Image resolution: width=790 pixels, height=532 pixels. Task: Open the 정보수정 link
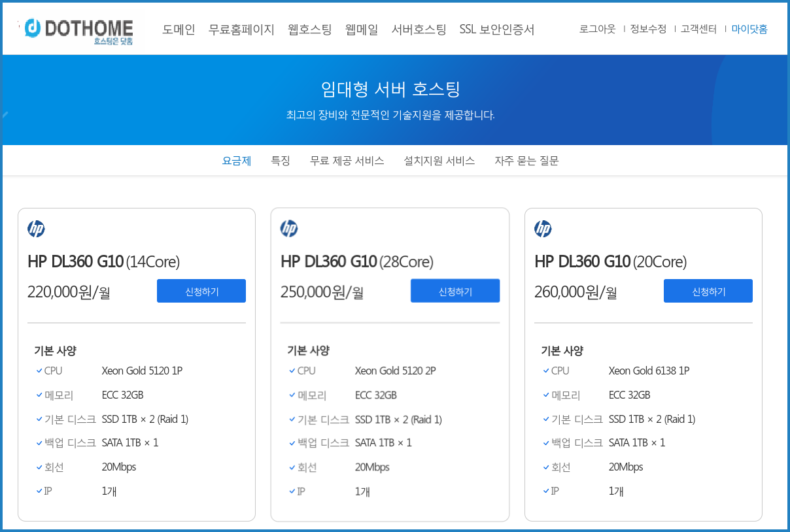648,29
